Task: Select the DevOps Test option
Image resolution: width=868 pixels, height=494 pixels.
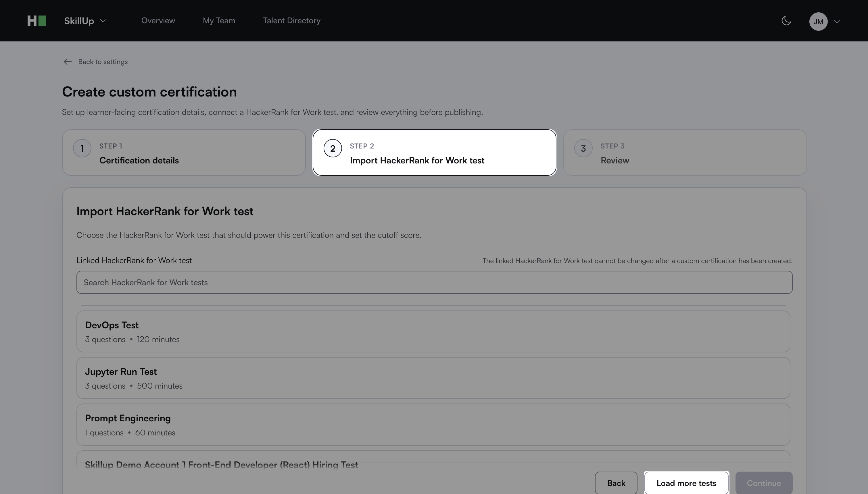Action: tap(433, 331)
